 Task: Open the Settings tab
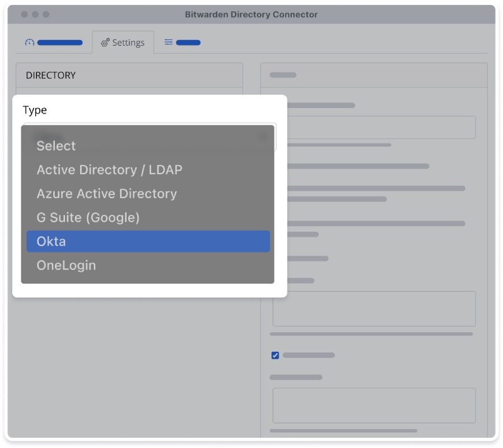click(123, 43)
